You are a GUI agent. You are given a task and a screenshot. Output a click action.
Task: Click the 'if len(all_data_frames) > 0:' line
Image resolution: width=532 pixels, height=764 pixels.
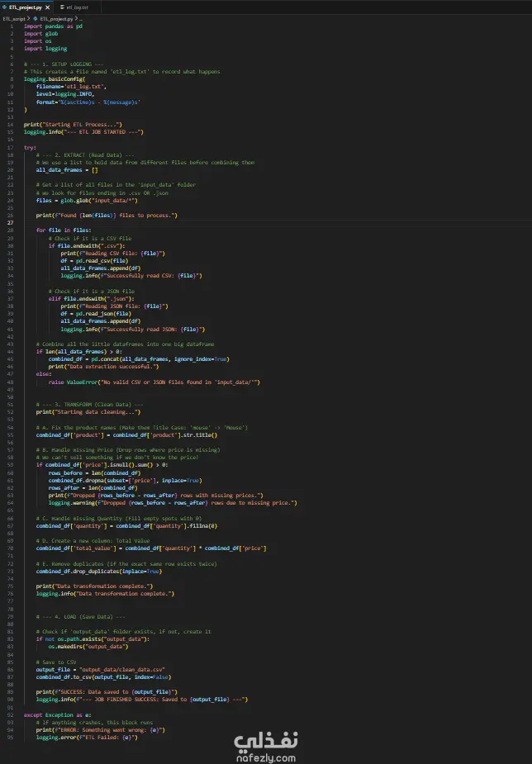coord(78,352)
